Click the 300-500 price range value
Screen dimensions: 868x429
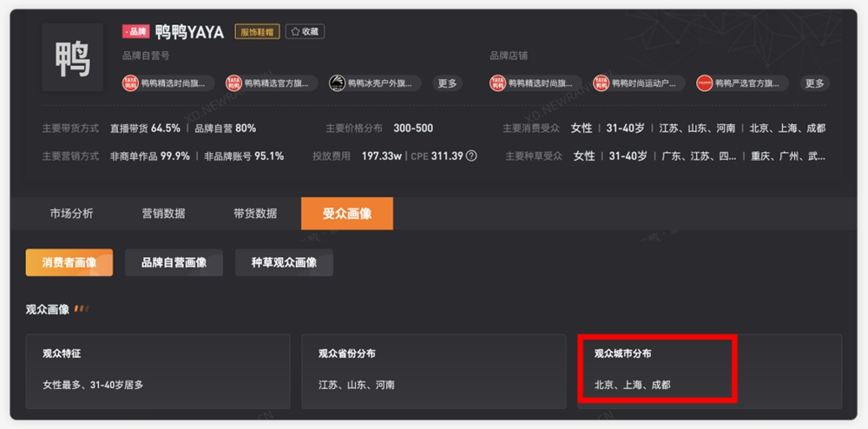(x=413, y=129)
